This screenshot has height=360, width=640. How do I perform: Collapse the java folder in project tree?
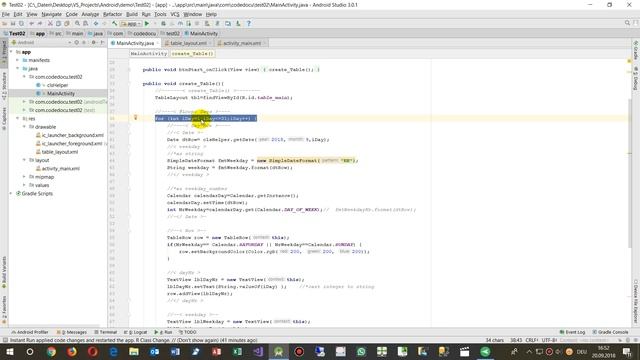18,68
